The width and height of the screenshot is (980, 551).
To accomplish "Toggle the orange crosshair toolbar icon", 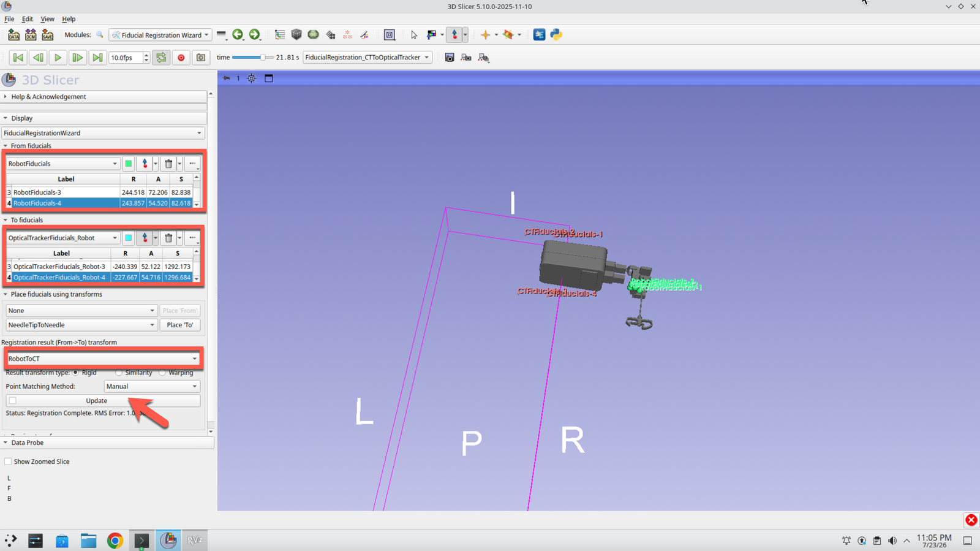I will click(x=486, y=35).
